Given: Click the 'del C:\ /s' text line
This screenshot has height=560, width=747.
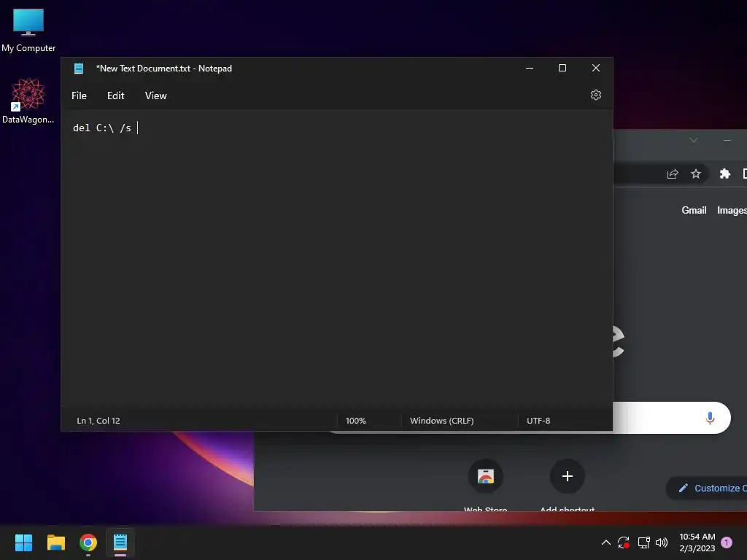Looking at the screenshot, I should (102, 128).
